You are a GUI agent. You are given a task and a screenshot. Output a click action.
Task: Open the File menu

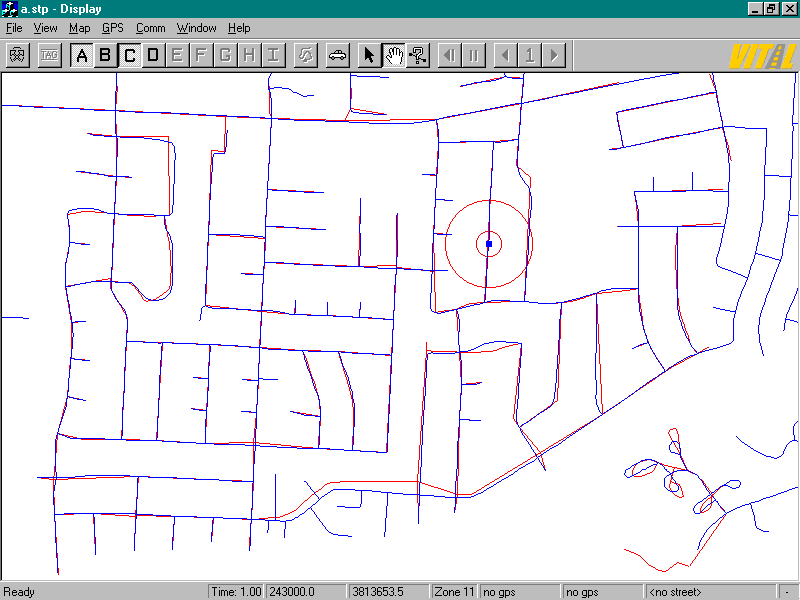pyautogui.click(x=14, y=28)
